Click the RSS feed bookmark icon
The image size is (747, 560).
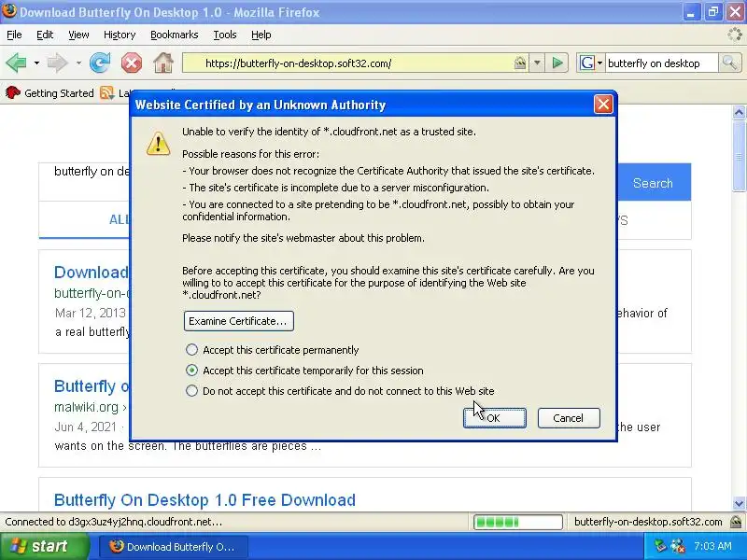tap(107, 92)
